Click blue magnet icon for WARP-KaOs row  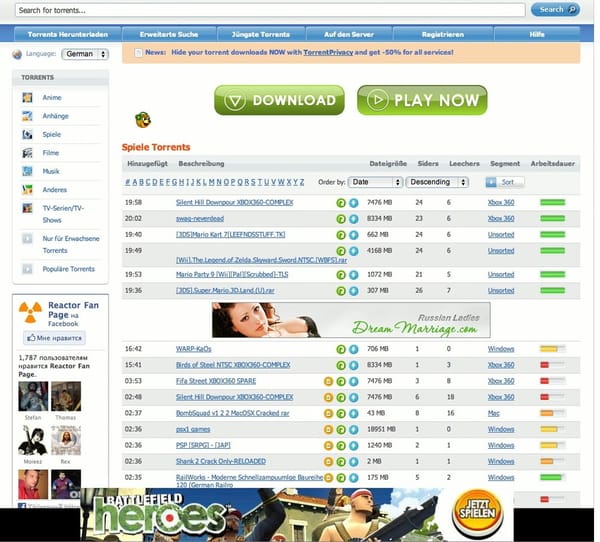tap(353, 349)
